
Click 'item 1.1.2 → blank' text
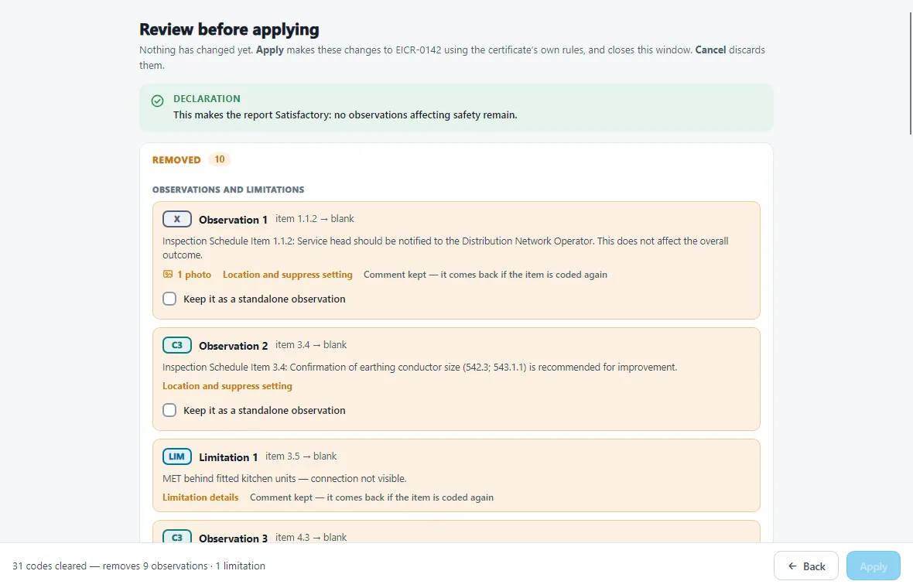tap(314, 219)
